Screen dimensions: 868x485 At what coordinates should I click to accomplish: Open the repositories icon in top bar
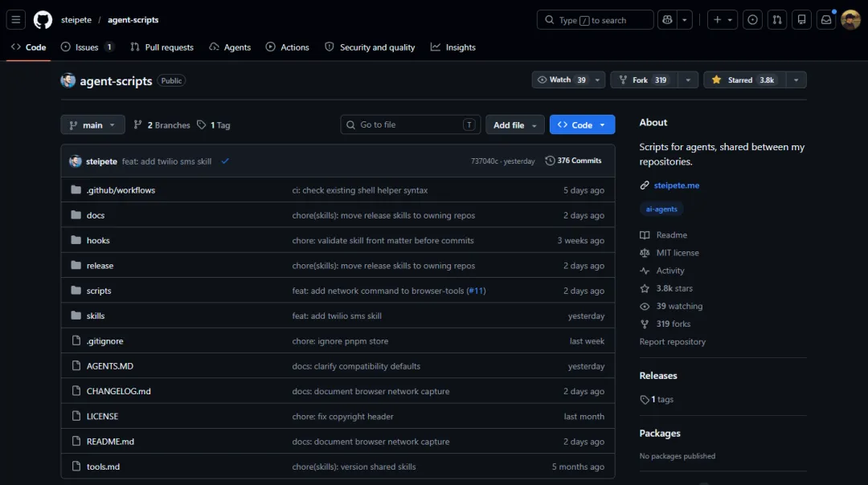coord(801,20)
